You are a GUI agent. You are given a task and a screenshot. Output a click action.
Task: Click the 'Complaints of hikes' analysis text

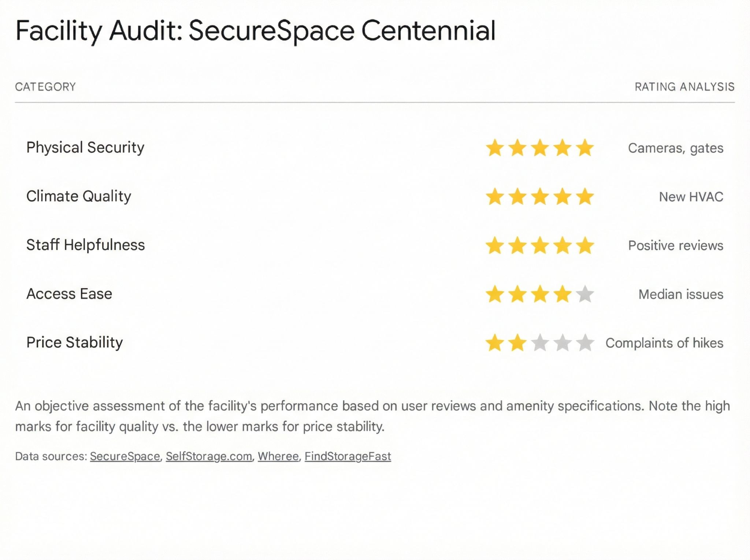click(664, 343)
